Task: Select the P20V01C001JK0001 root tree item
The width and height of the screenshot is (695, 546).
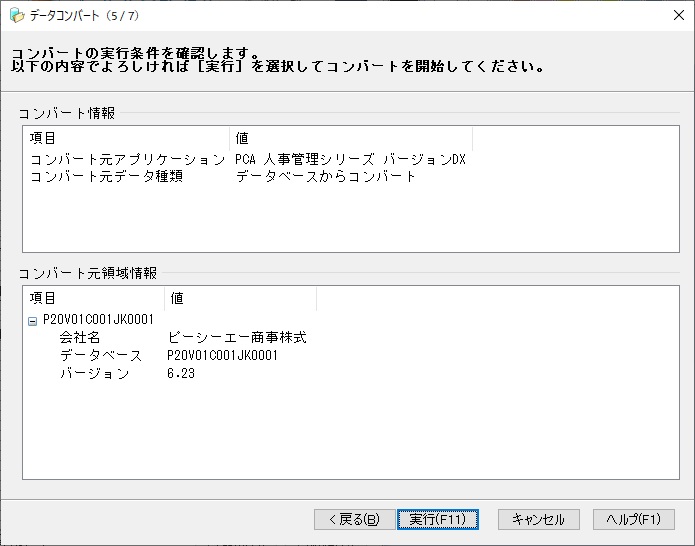Action: pyautogui.click(x=98, y=320)
